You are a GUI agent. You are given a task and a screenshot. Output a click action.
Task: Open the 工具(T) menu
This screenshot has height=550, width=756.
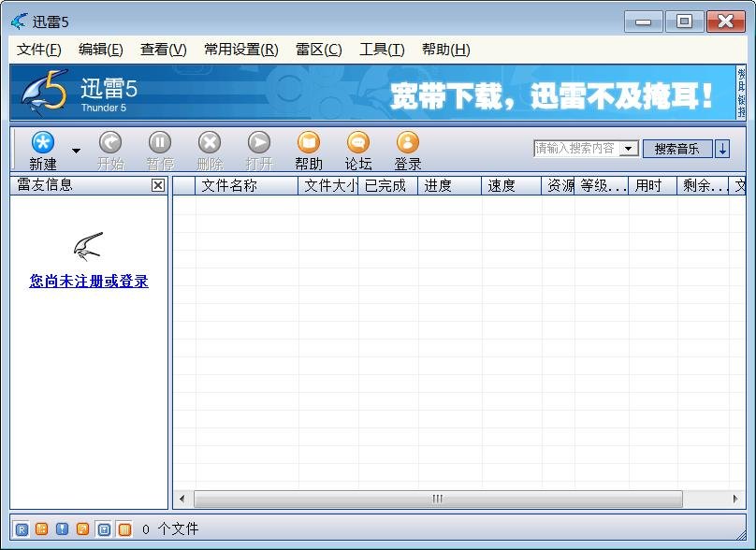coord(382,50)
